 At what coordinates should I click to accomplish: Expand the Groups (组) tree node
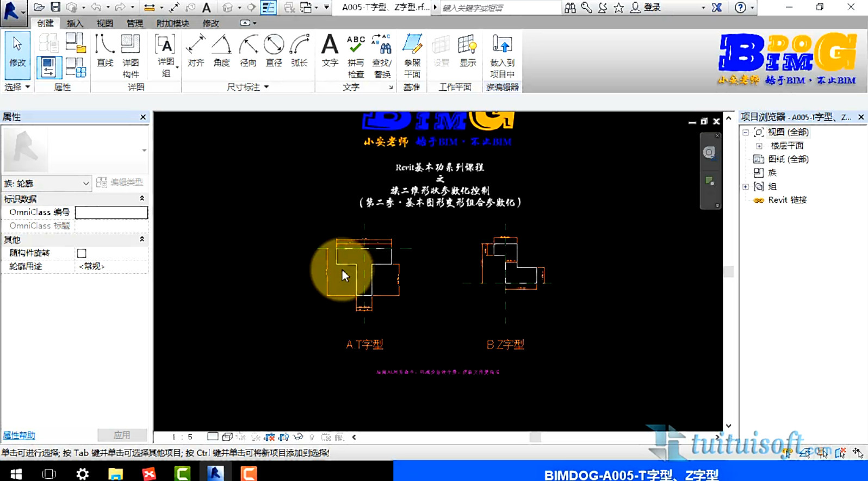tap(746, 186)
